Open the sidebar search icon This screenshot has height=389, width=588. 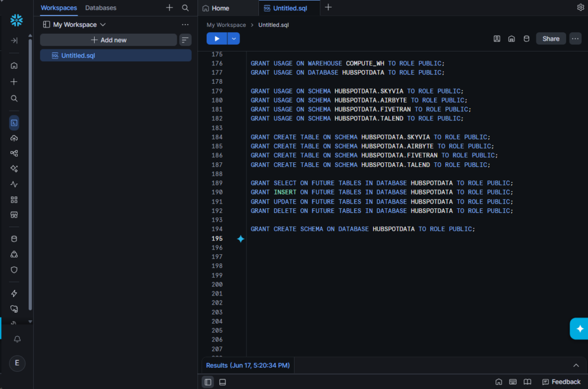pos(14,98)
